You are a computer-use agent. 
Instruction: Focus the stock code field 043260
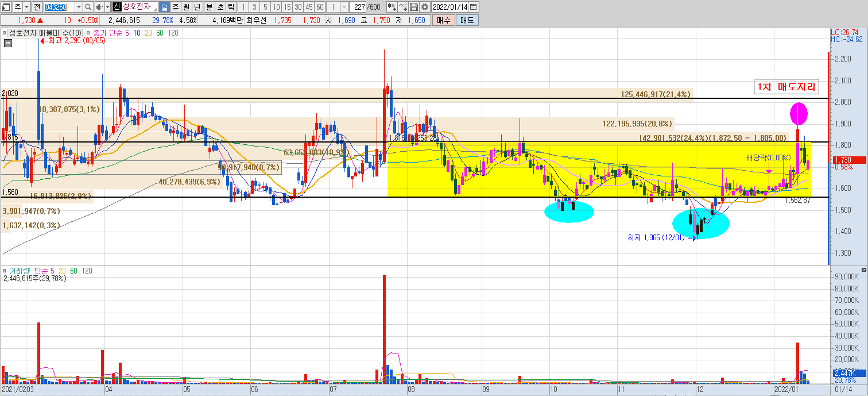point(59,7)
